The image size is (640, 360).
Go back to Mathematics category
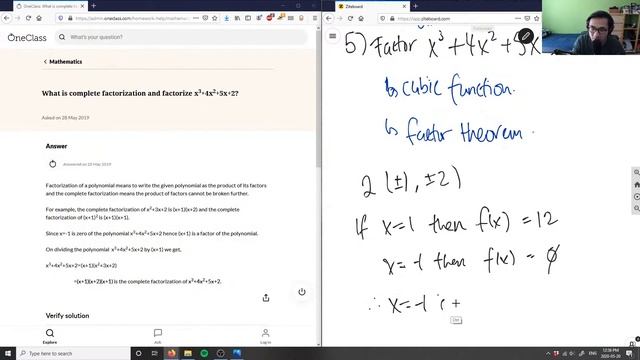pyautogui.click(x=63, y=62)
